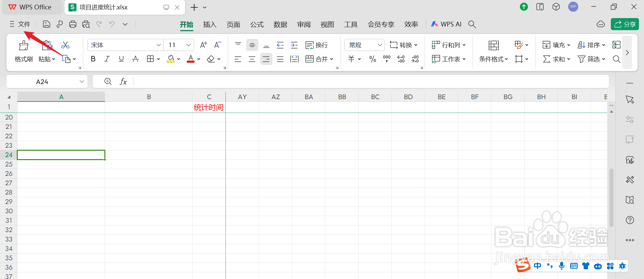This screenshot has height=279, width=644.
Task: Click the cloud sync status icon
Action: click(601, 24)
